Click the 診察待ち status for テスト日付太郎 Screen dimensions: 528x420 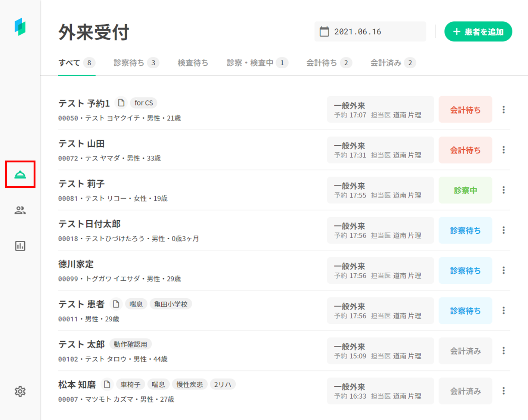465,230
